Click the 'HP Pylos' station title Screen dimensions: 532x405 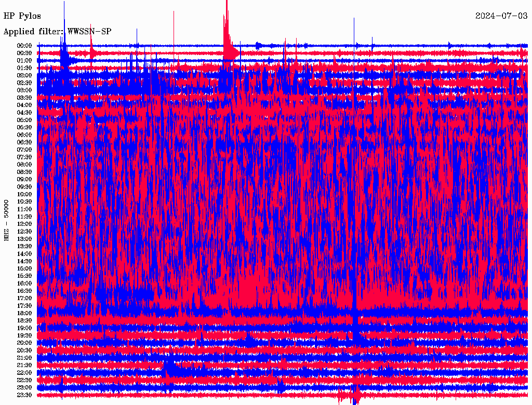(x=22, y=16)
